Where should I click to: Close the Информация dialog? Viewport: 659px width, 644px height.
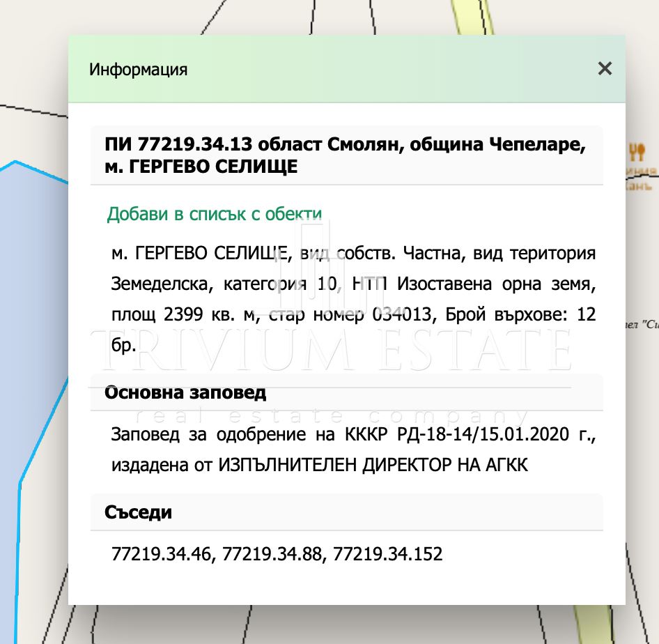pyautogui.click(x=605, y=68)
